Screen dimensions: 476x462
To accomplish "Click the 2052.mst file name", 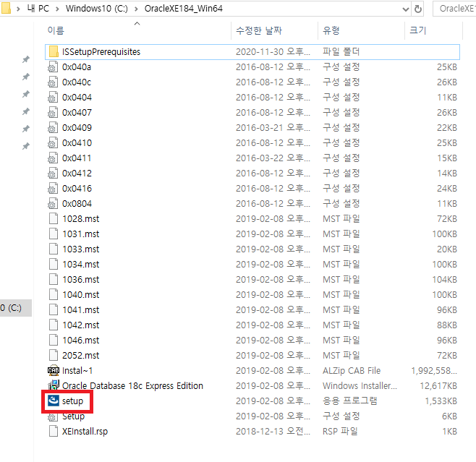I will point(81,355).
